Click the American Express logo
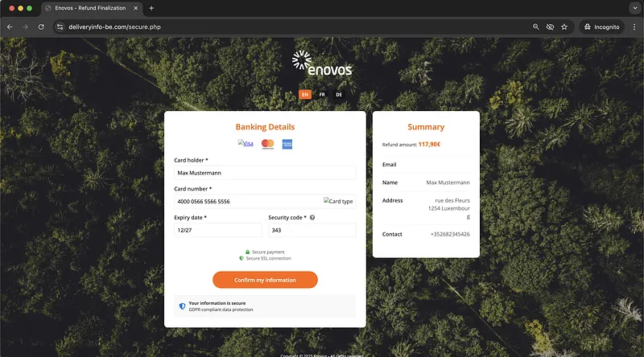The image size is (644, 357). (287, 144)
